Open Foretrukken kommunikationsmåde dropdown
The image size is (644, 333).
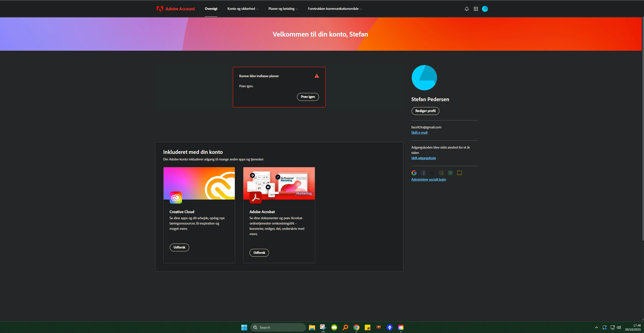[x=335, y=9]
